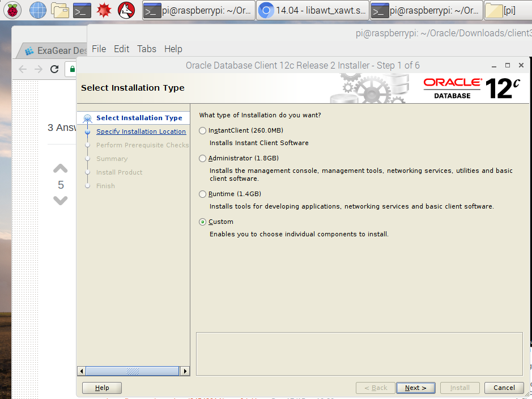Click the Next > button
The height and width of the screenshot is (399, 532).
coord(416,388)
